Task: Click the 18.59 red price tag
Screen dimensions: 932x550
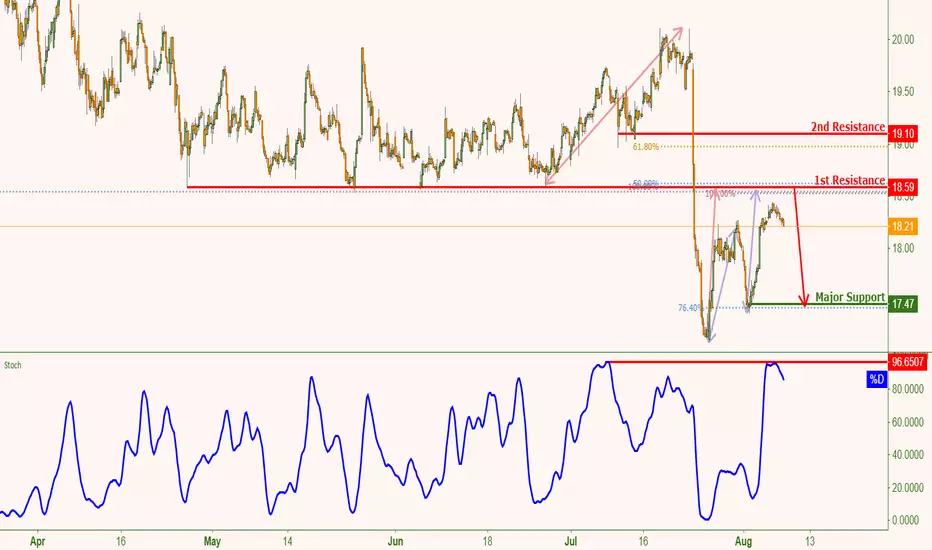Action: pos(903,187)
